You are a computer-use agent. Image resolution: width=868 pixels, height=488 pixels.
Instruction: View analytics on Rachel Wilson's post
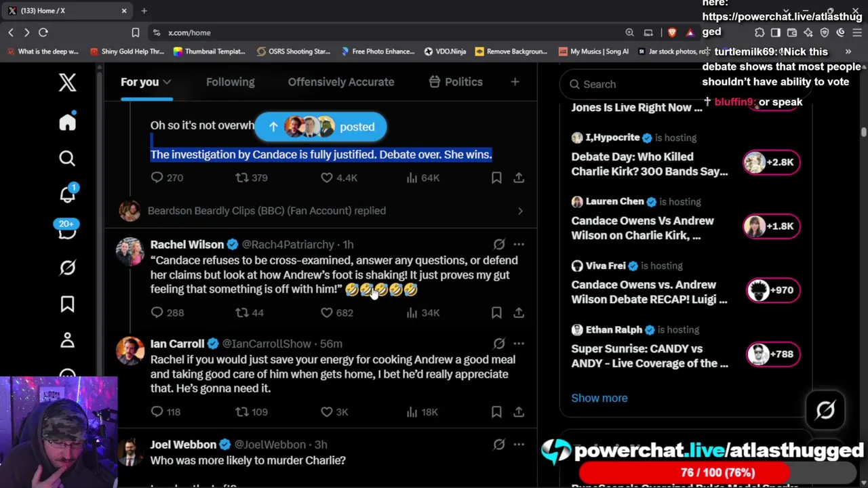pyautogui.click(x=412, y=312)
